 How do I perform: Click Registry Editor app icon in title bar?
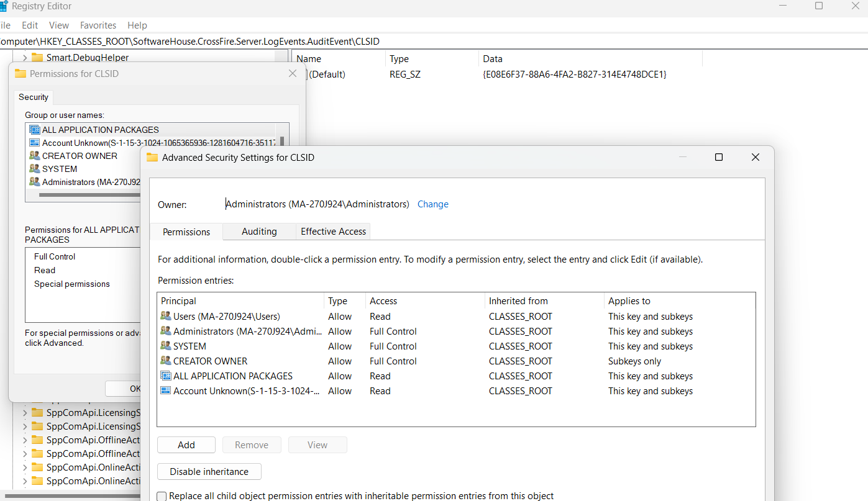(4, 6)
